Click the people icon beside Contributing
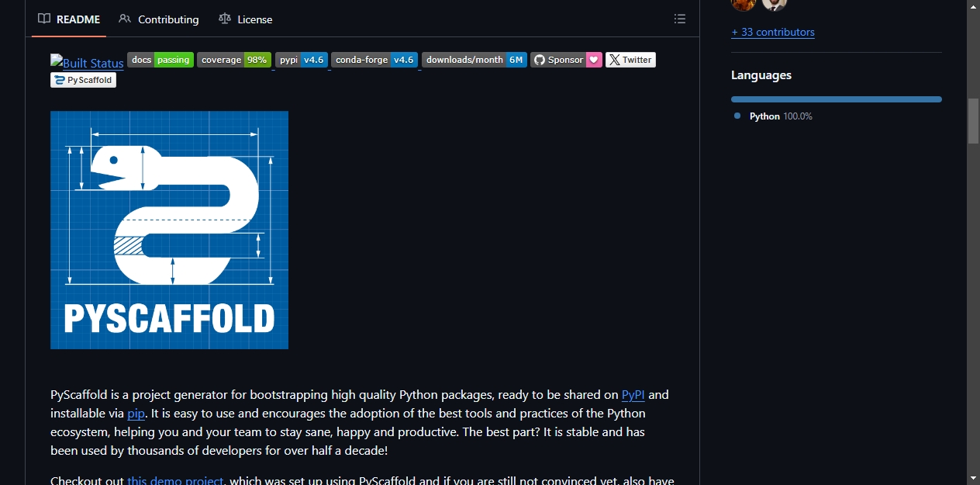980x485 pixels. click(x=125, y=19)
